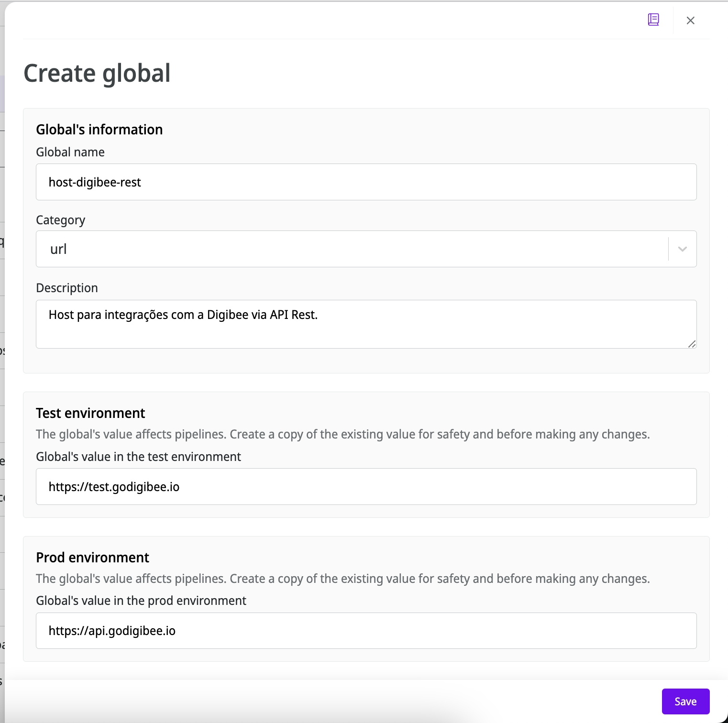This screenshot has width=728, height=723.
Task: Click the "Prod environment" section heading
Action: coord(93,558)
